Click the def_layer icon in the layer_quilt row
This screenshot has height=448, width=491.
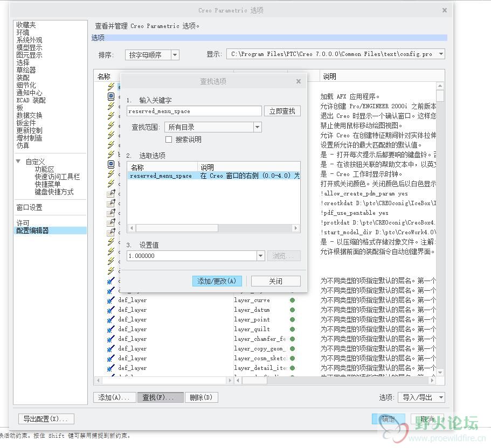(110, 330)
